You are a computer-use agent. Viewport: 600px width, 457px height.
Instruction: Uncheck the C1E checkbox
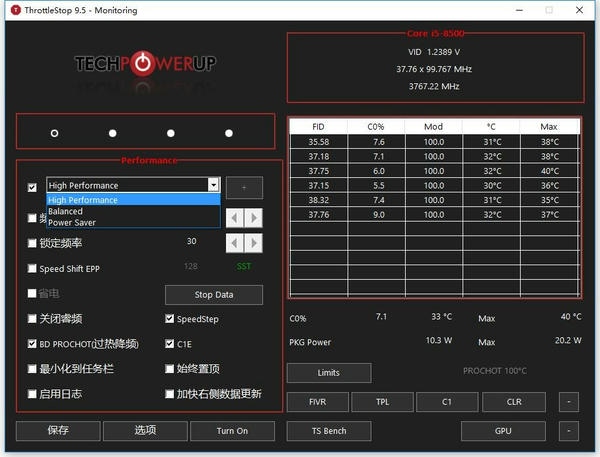(170, 344)
